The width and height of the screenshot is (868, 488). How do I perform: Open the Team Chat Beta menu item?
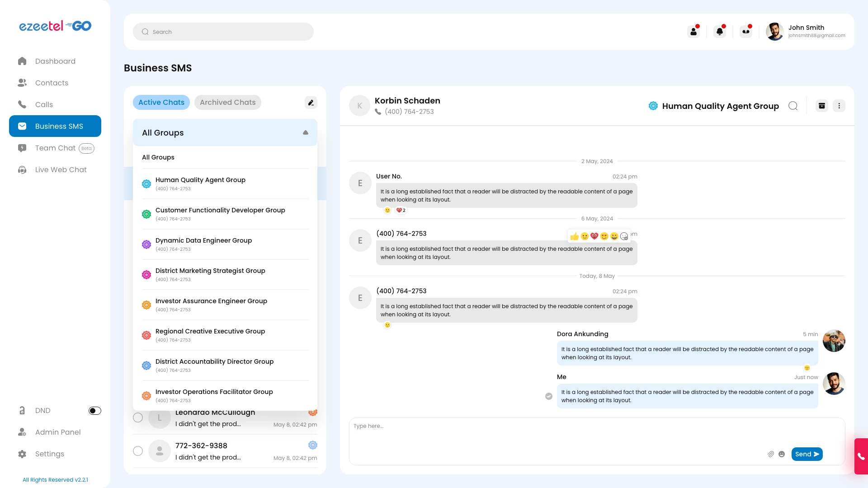(x=55, y=148)
